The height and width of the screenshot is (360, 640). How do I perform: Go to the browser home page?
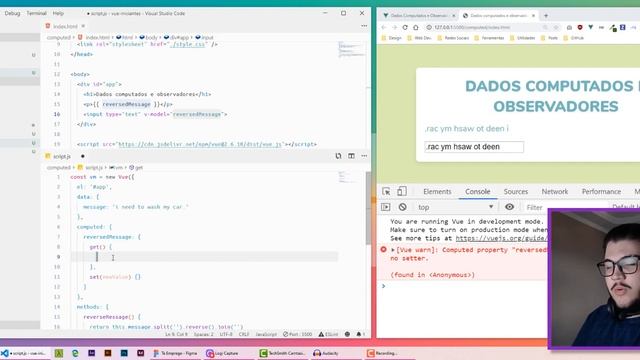point(416,27)
